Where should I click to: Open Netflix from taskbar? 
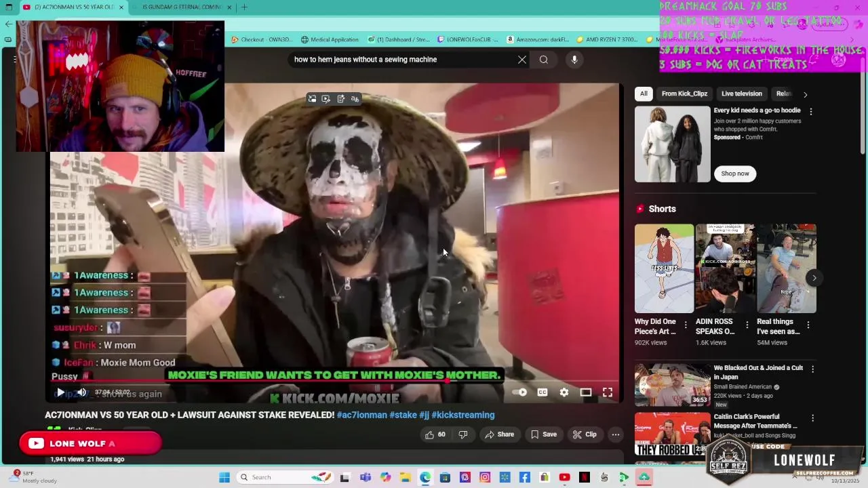coord(584,477)
